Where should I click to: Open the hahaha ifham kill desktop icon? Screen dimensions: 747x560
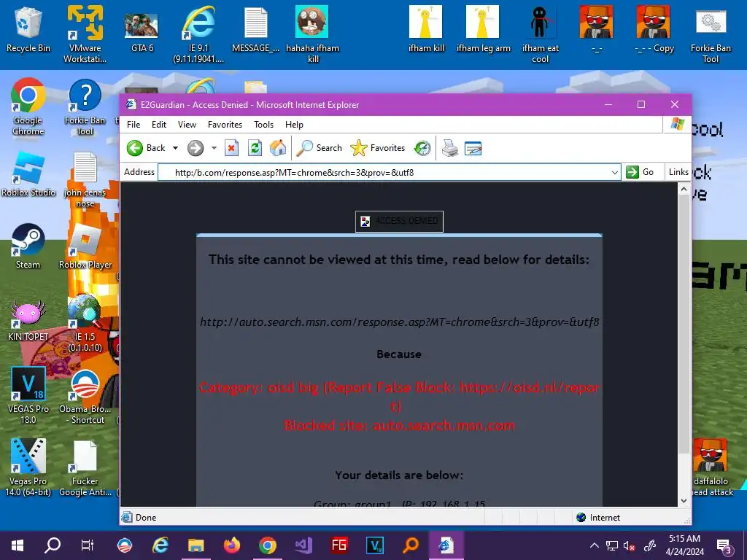click(x=312, y=34)
